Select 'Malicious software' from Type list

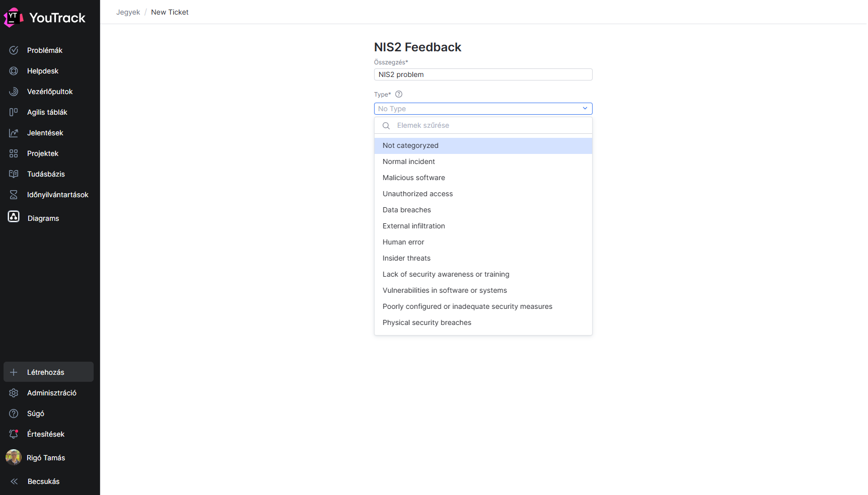tap(413, 178)
